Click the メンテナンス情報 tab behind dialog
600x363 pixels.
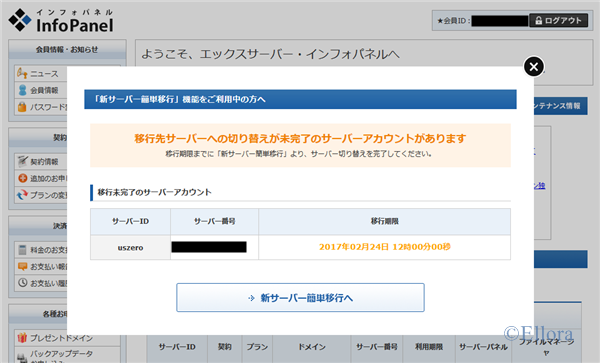point(560,106)
